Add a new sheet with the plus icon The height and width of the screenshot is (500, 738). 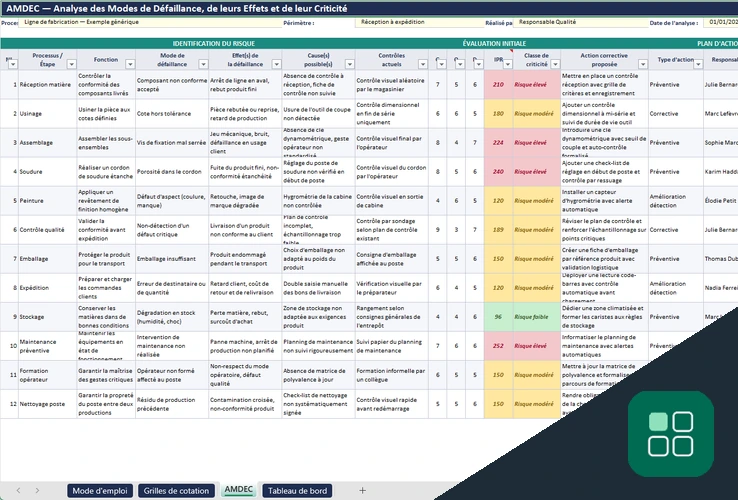[x=362, y=491]
